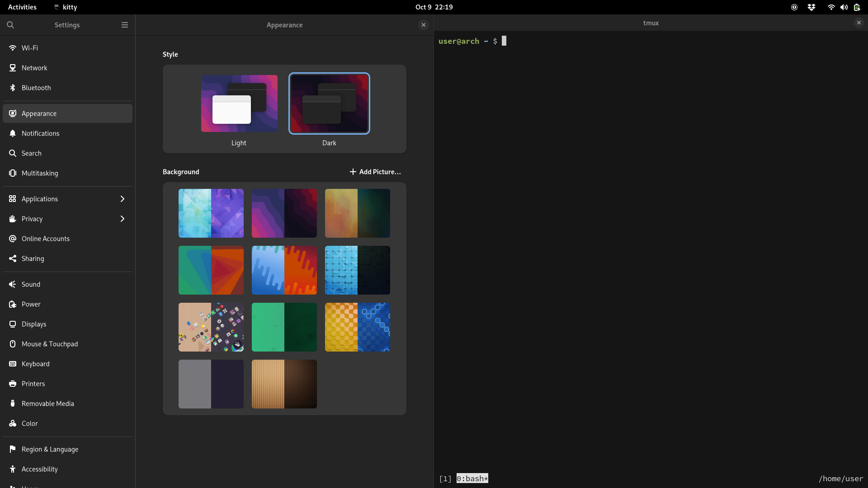Image resolution: width=868 pixels, height=488 pixels.
Task: Click the Bluetooth icon in sidebar
Action: tap(13, 88)
